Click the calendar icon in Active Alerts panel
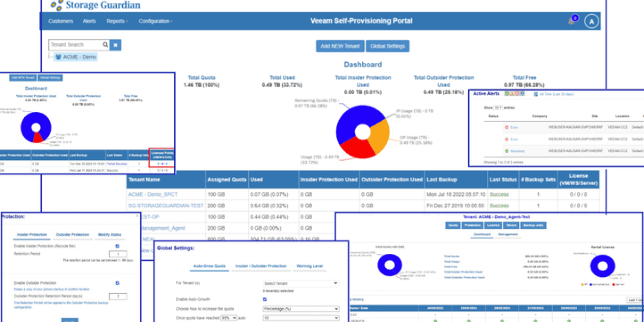The image size is (644, 322). 536,94
